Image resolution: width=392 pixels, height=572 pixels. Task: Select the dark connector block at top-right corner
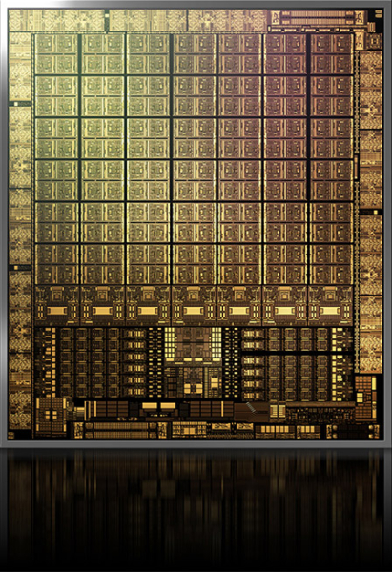tap(318, 18)
